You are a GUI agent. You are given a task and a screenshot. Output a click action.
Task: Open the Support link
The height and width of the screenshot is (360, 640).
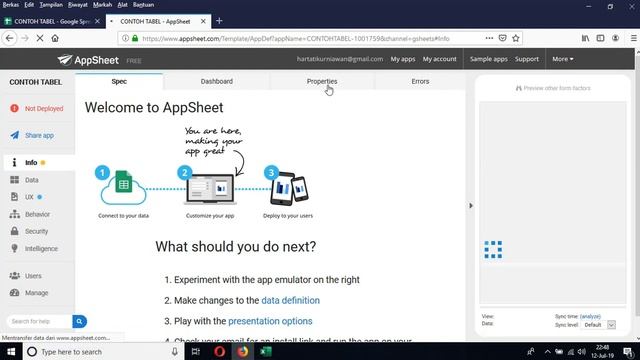[x=527, y=59]
